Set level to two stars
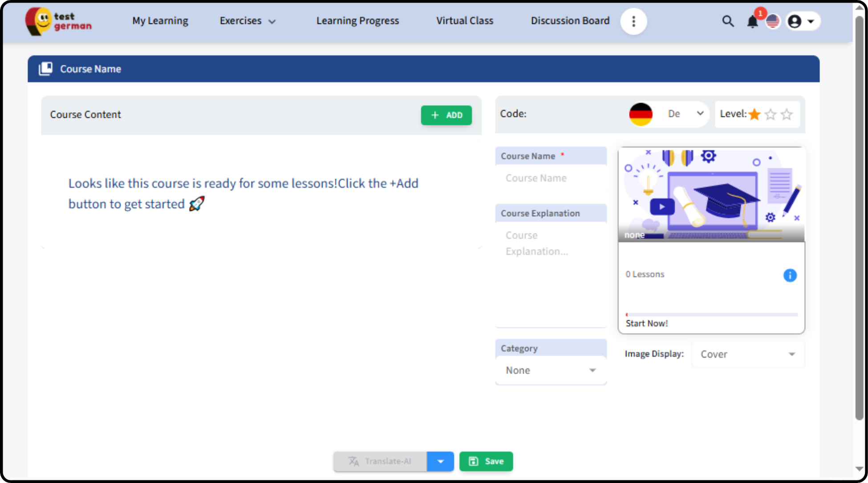 [771, 114]
